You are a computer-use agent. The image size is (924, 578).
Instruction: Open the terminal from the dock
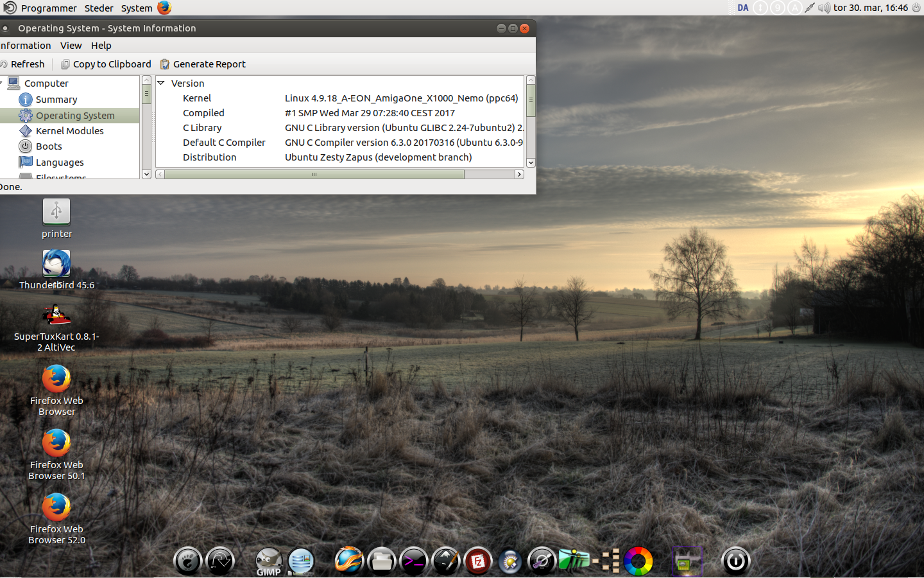click(414, 561)
